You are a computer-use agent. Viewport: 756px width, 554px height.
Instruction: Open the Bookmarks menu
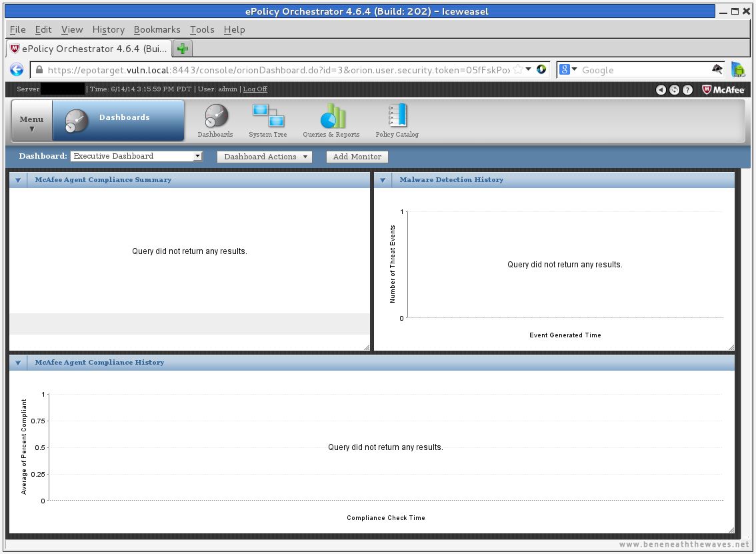click(x=157, y=30)
